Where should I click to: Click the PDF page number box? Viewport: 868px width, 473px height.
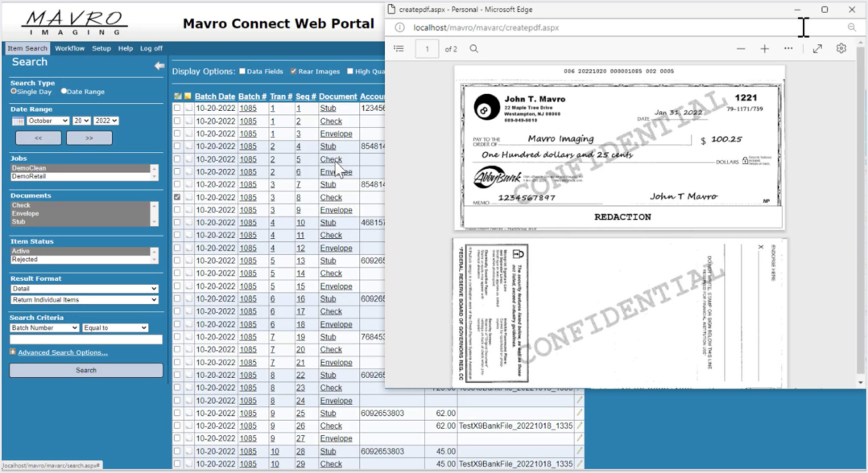(427, 49)
